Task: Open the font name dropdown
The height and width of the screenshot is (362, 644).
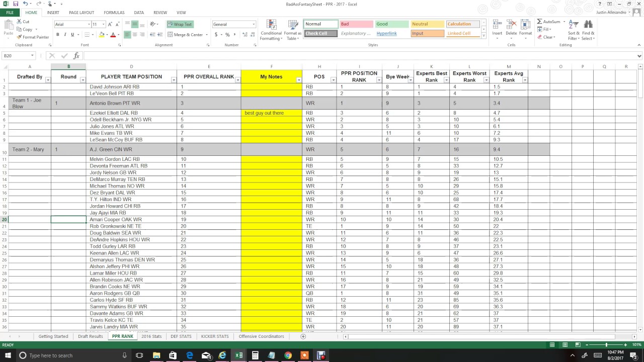Action: click(89, 24)
